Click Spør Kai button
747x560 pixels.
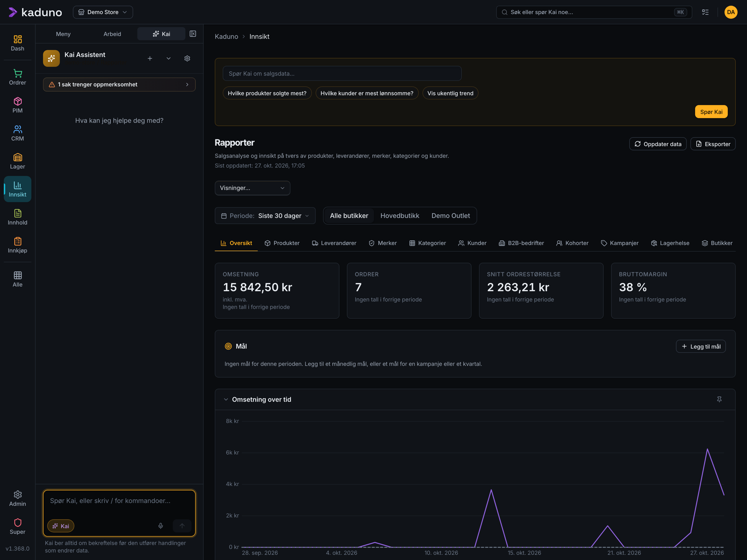(x=711, y=112)
